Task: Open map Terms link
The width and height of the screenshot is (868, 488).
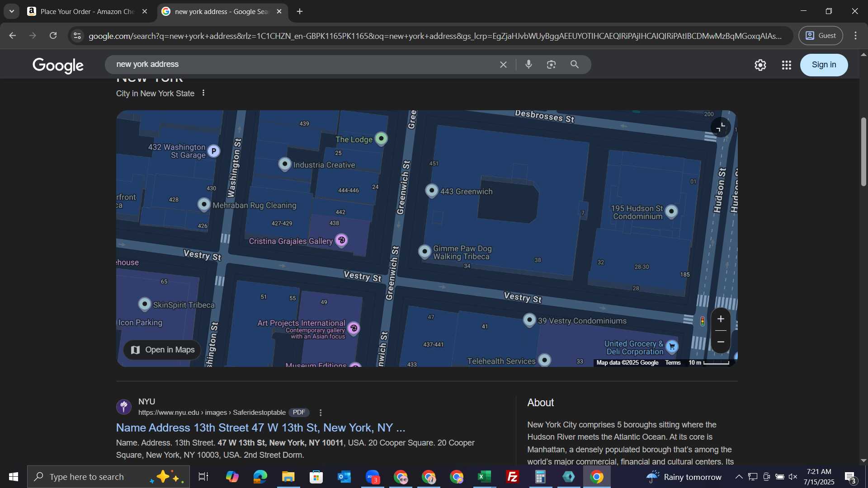Action: click(673, 362)
